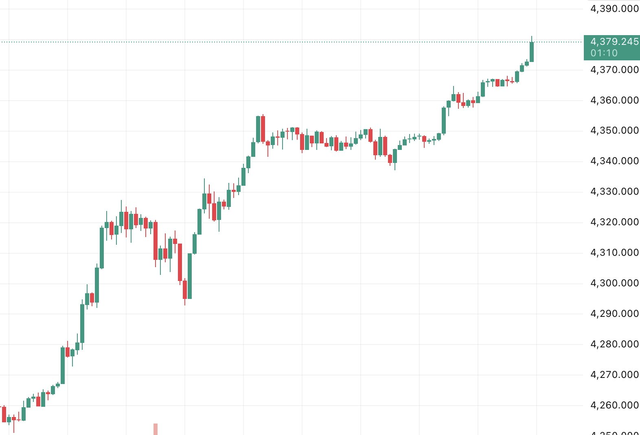
Task: Click the current price tag 4,379.245
Action: point(612,41)
